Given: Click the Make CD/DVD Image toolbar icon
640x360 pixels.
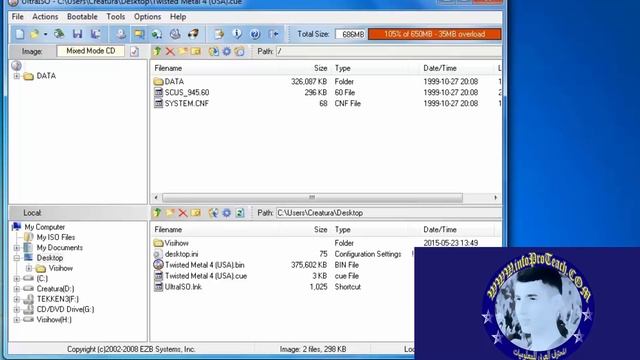Looking at the screenshot, I should (121, 34).
